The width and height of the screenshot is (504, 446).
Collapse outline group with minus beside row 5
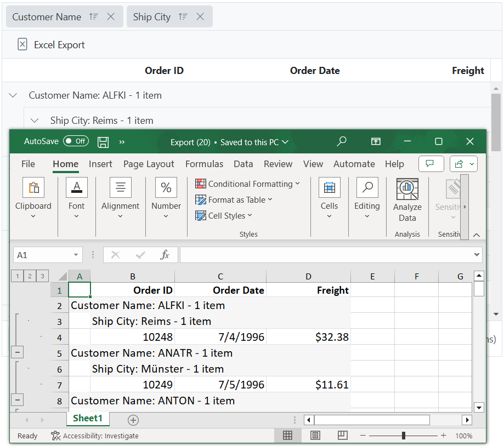pos(18,352)
